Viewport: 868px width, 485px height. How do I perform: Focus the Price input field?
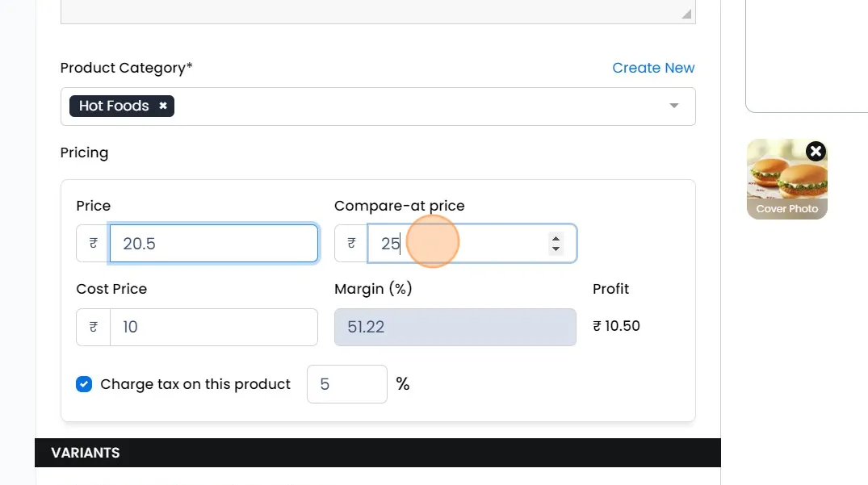tap(213, 243)
